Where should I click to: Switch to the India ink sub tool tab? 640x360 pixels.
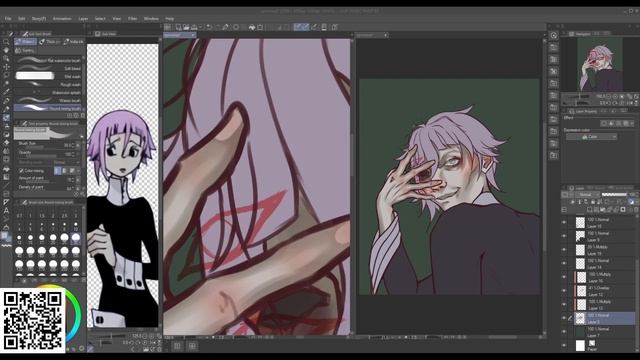click(74, 42)
